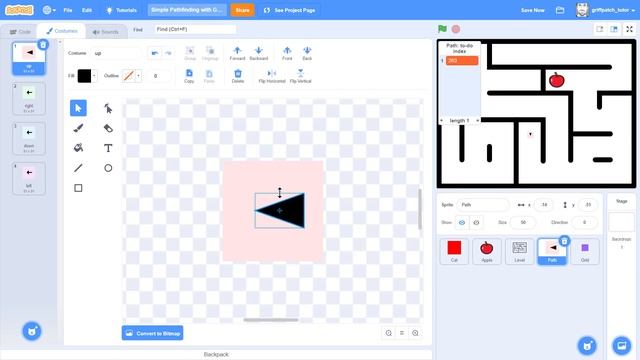The height and width of the screenshot is (360, 640).
Task: Click the Choose a Sprite button
Action: click(587, 345)
